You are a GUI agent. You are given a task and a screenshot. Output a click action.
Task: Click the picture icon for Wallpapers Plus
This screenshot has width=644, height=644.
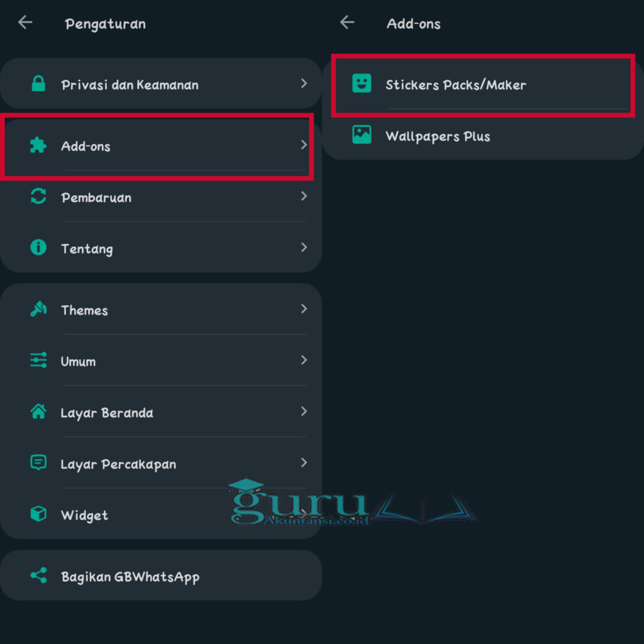(362, 135)
